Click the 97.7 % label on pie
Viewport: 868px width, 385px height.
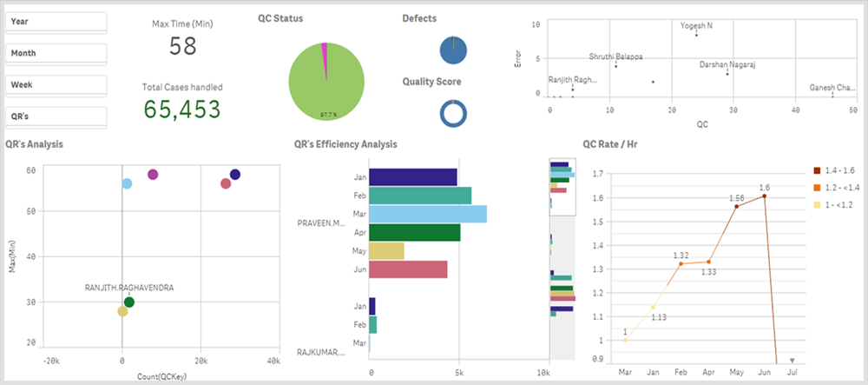pos(329,116)
